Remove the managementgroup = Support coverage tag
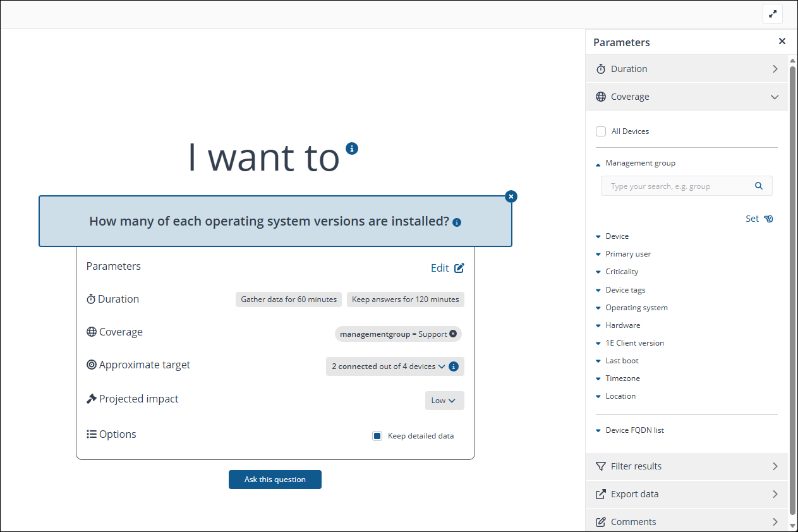The height and width of the screenshot is (532, 798). tap(453, 334)
